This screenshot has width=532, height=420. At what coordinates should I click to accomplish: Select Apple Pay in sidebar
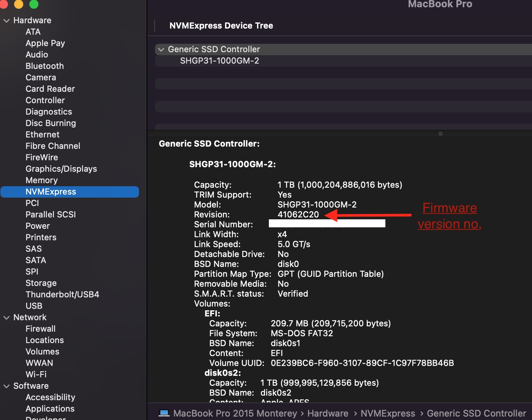coord(45,43)
